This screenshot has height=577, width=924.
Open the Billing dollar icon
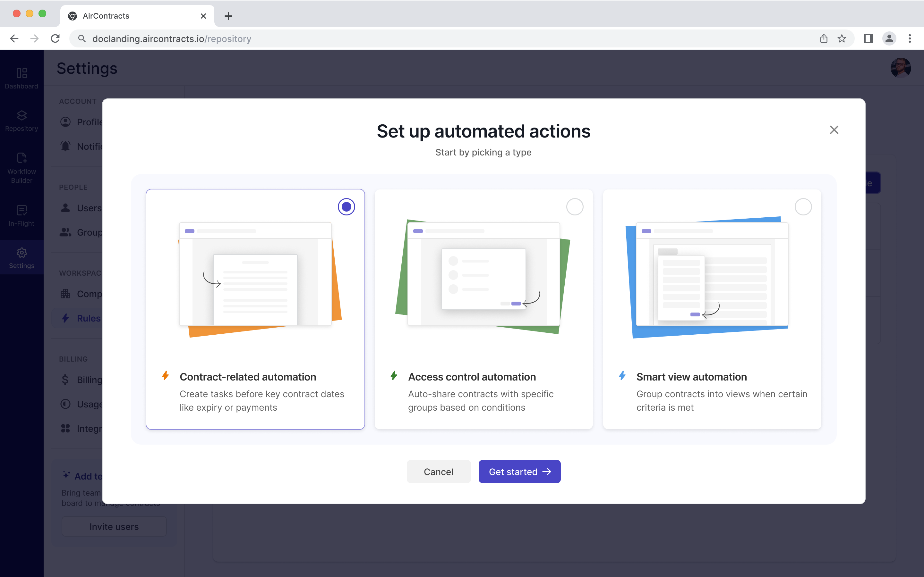(x=65, y=380)
